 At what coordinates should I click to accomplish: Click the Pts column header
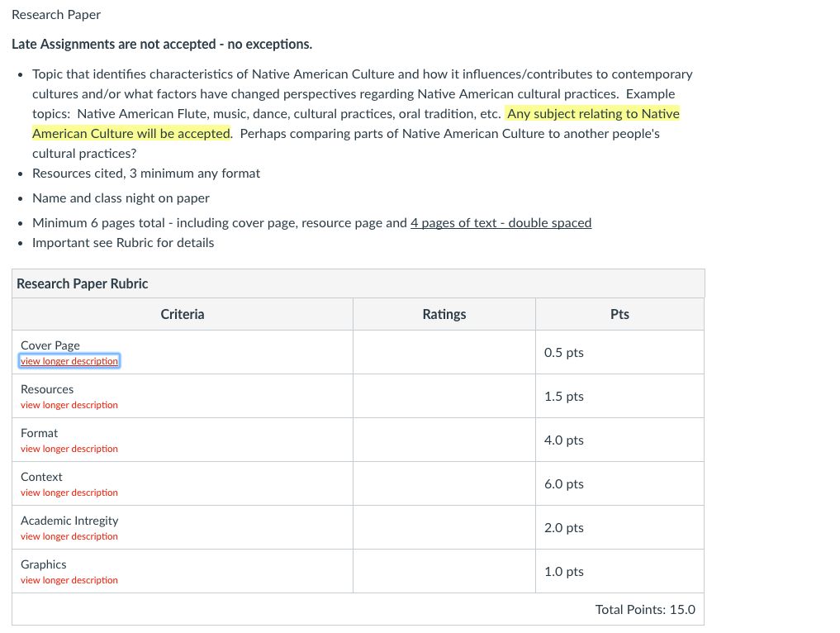(x=619, y=314)
